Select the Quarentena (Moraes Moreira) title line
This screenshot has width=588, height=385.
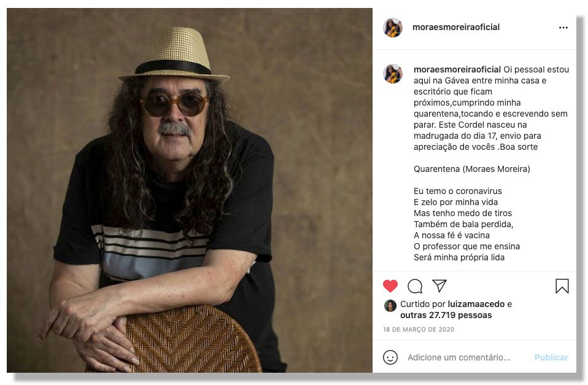472,169
